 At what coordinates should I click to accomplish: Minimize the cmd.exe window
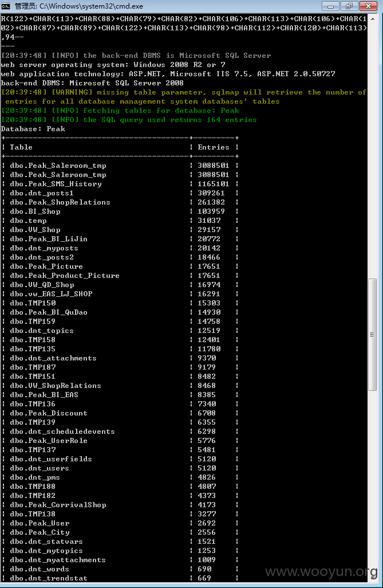coord(330,6)
